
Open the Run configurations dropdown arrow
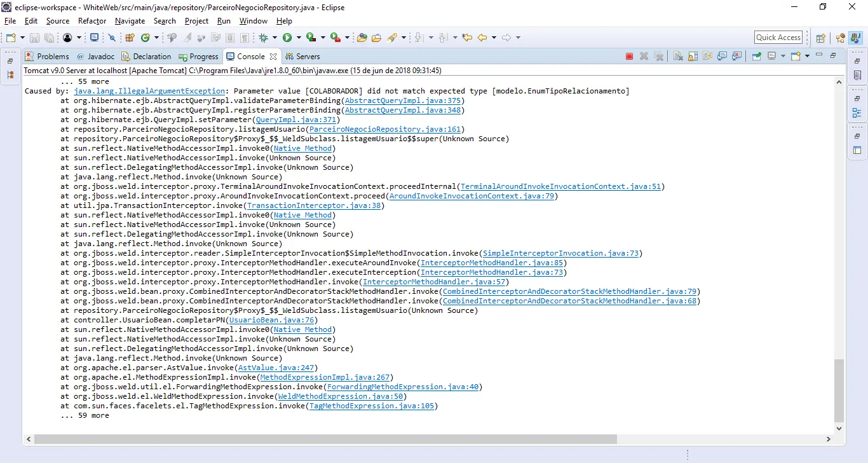pyautogui.click(x=299, y=38)
